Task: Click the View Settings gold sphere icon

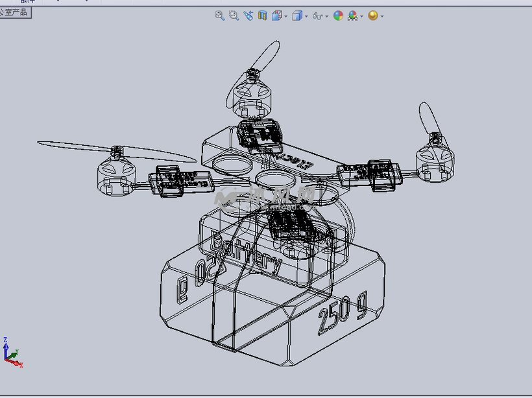Action: pyautogui.click(x=372, y=16)
